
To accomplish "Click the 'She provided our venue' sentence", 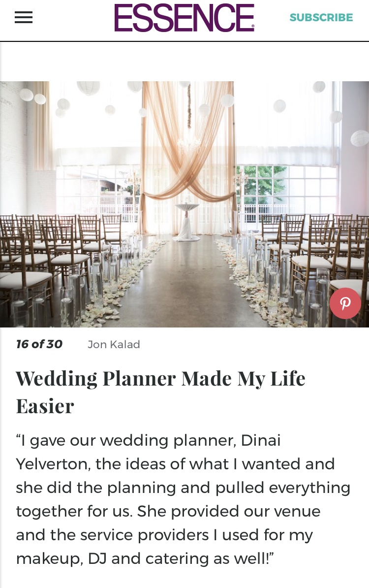I will click(x=229, y=511).
